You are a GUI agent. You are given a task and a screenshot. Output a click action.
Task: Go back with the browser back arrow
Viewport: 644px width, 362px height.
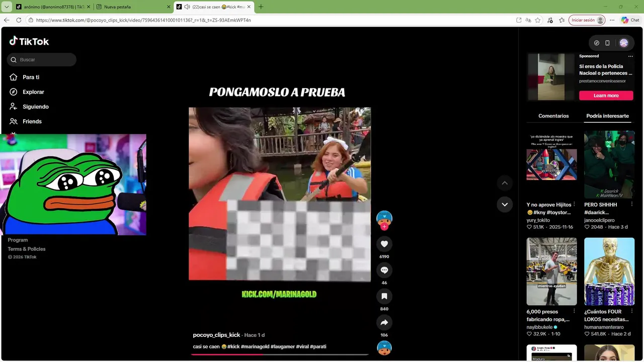click(x=7, y=20)
